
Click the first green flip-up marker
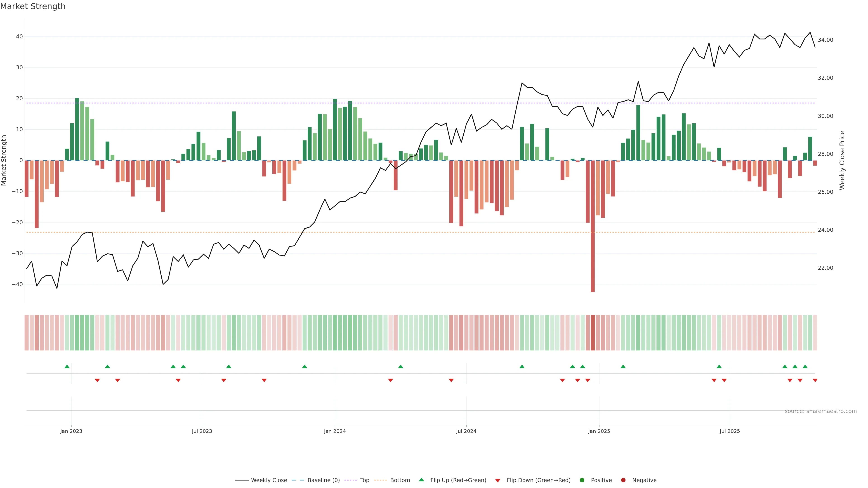click(x=67, y=366)
